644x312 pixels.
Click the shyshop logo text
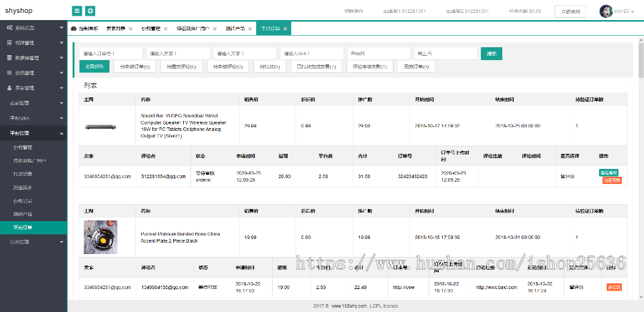19,11
